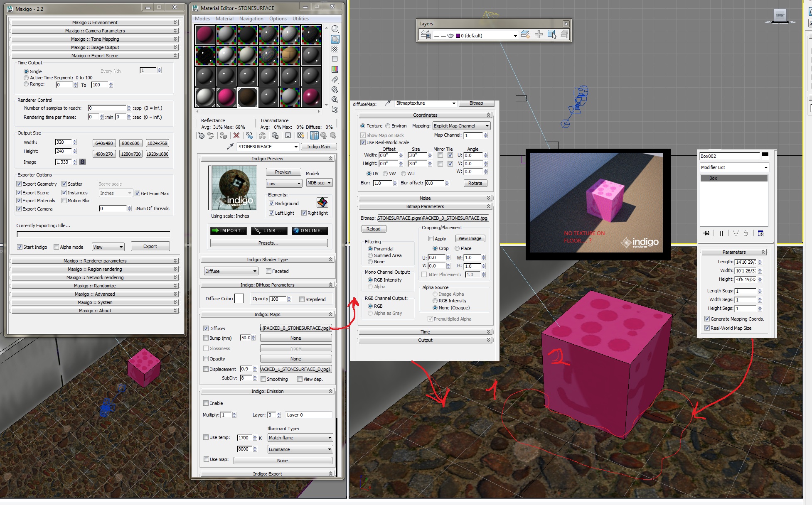The height and width of the screenshot is (505, 812).
Task: Click Video Color Check icon
Action: (335, 69)
